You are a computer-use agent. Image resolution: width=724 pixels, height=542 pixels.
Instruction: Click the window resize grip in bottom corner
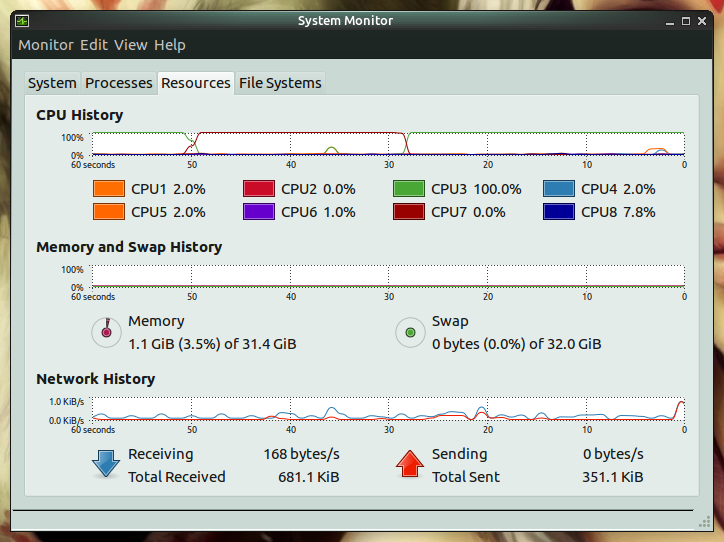pyautogui.click(x=704, y=522)
